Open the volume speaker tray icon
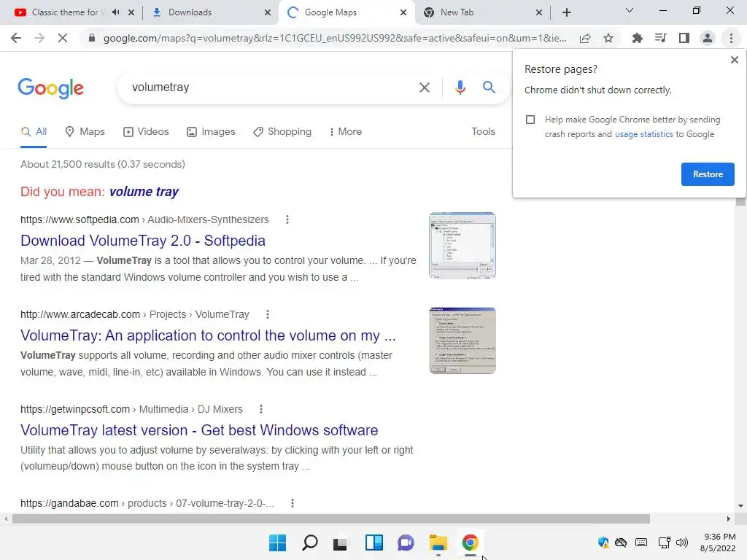The height and width of the screenshot is (560, 747). [682, 542]
